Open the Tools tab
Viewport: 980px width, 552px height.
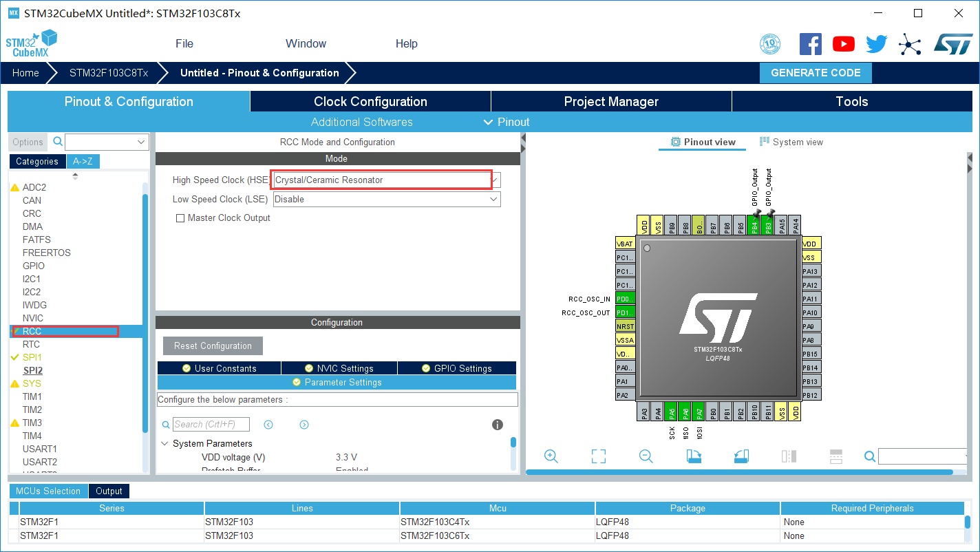coord(852,102)
